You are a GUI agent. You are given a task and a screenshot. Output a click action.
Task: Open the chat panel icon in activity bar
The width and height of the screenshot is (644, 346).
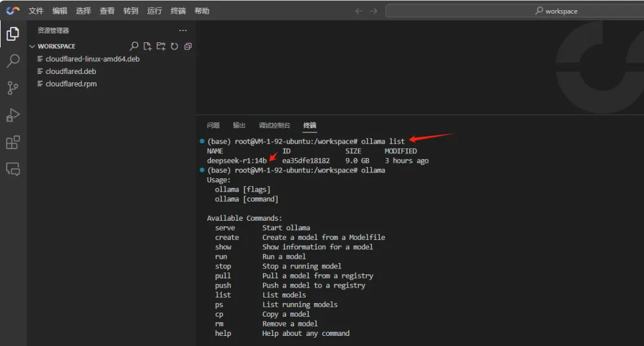tap(13, 169)
